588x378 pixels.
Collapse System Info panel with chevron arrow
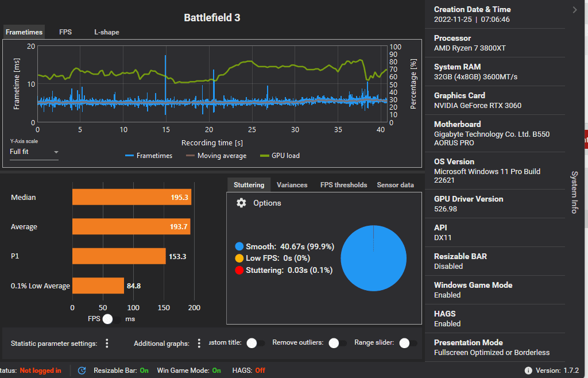point(574,10)
